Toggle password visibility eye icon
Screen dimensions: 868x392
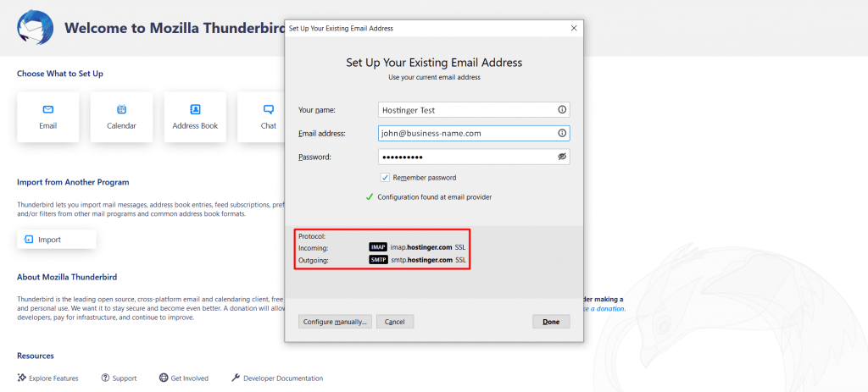tap(561, 157)
